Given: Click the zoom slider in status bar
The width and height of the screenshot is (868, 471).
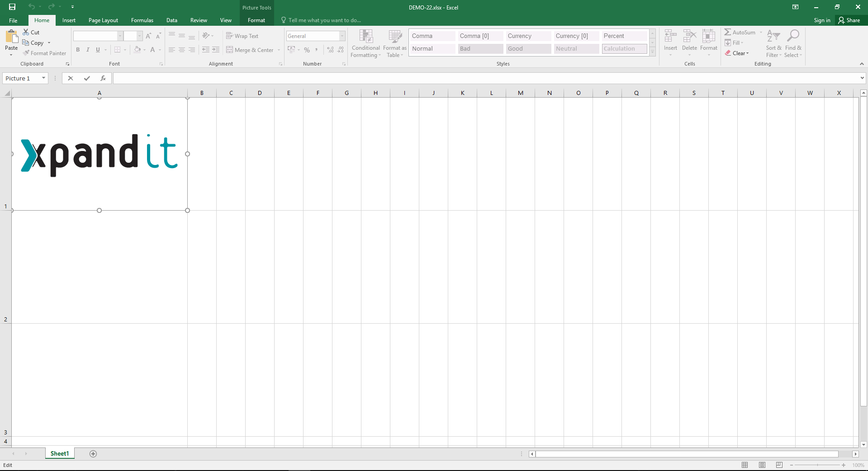Looking at the screenshot, I should (817, 465).
